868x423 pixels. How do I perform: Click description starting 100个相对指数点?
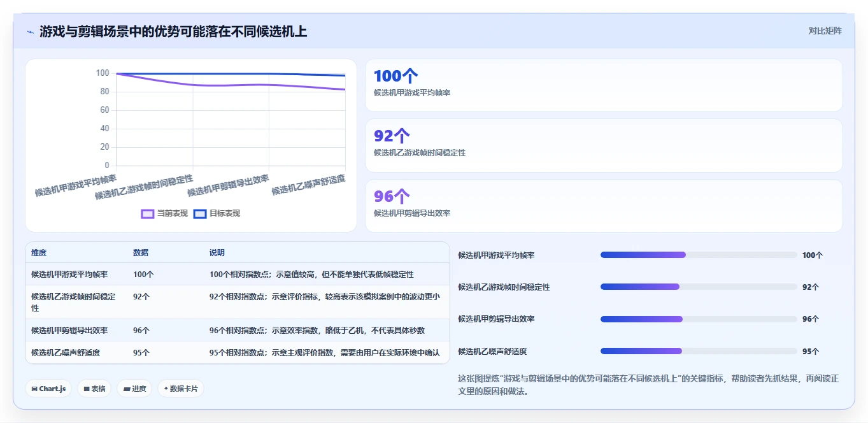click(311, 275)
